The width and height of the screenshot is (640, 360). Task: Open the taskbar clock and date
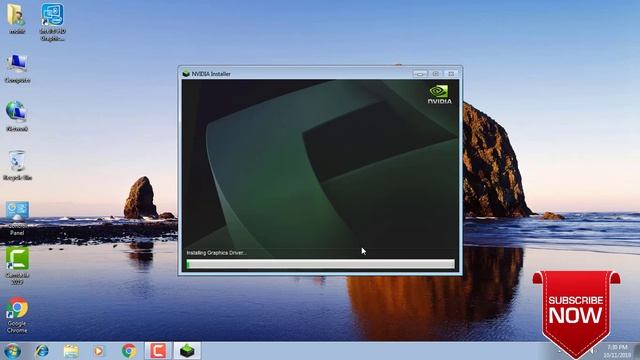coord(617,351)
